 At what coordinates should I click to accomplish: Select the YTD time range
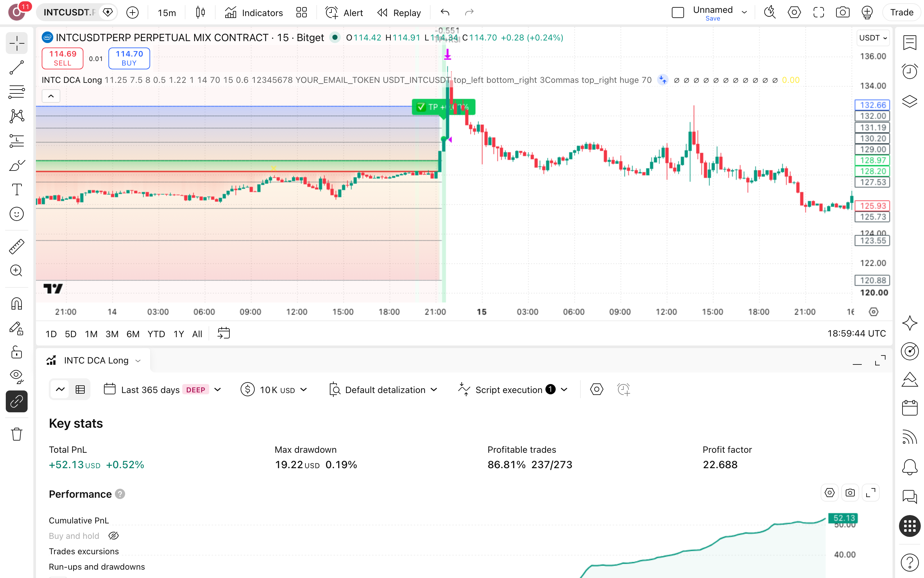[x=156, y=334]
